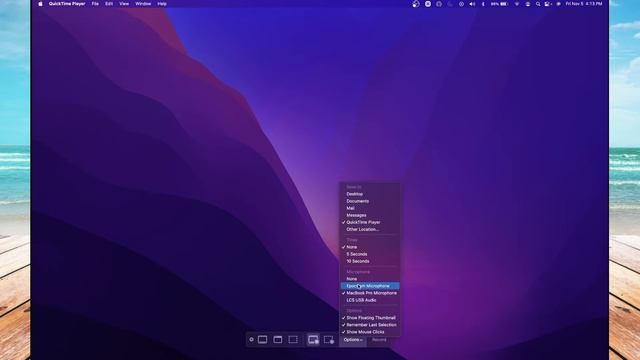The height and width of the screenshot is (360, 640).
Task: Click the Bluetooth icon in menu bar
Action: point(483,4)
